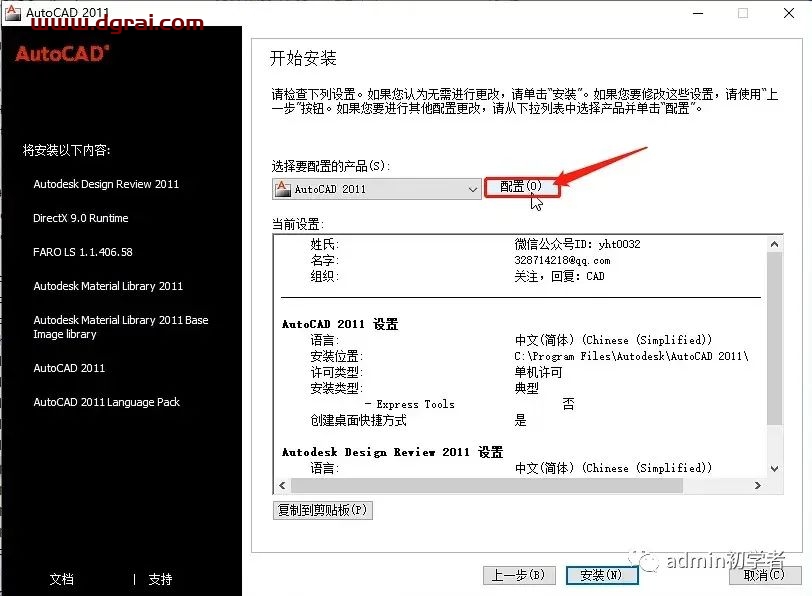Select 'AutoCAD 2011 Language Pack' entry
Viewport: 812px width, 596px height.
point(107,402)
